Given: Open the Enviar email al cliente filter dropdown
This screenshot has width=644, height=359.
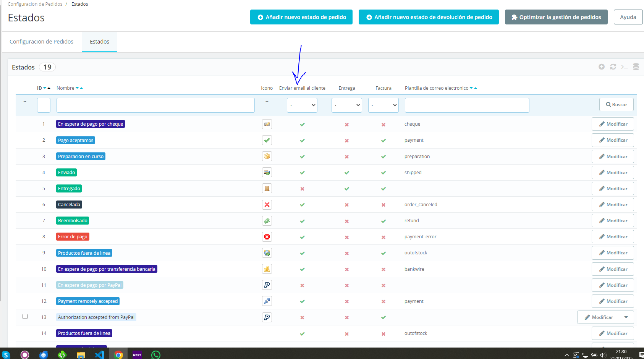Looking at the screenshot, I should (302, 105).
